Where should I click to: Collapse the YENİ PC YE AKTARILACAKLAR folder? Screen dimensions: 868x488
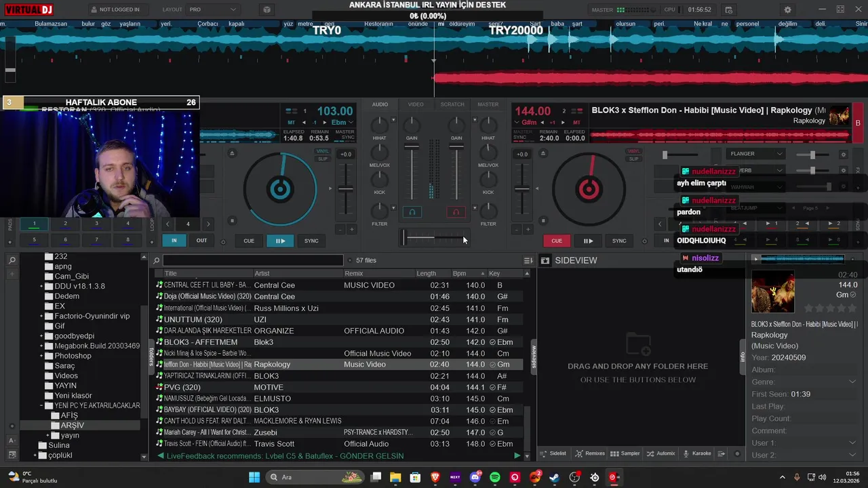(x=41, y=405)
